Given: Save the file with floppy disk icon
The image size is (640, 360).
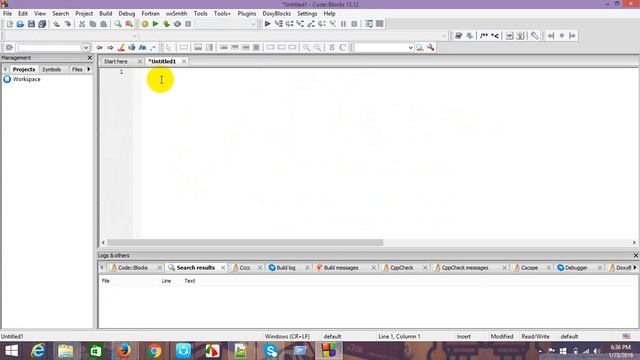Looking at the screenshot, I should (31, 24).
